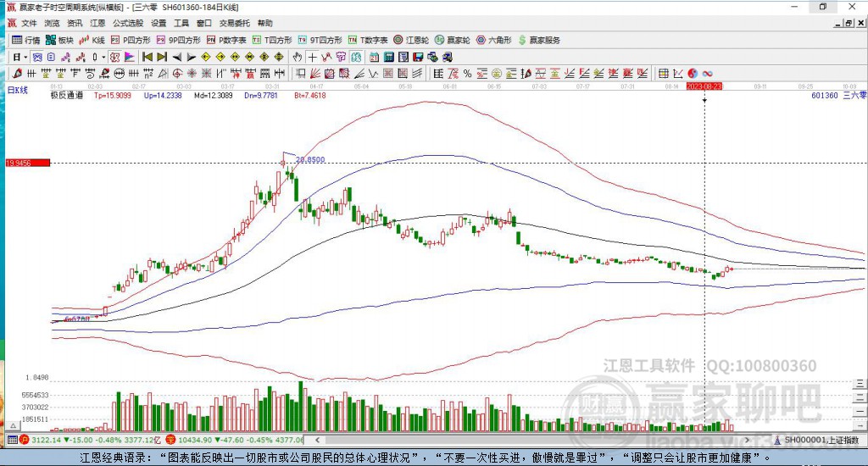Open the T数字表 time number table
Image resolution: width=868 pixels, height=466 pixels.
368,40
